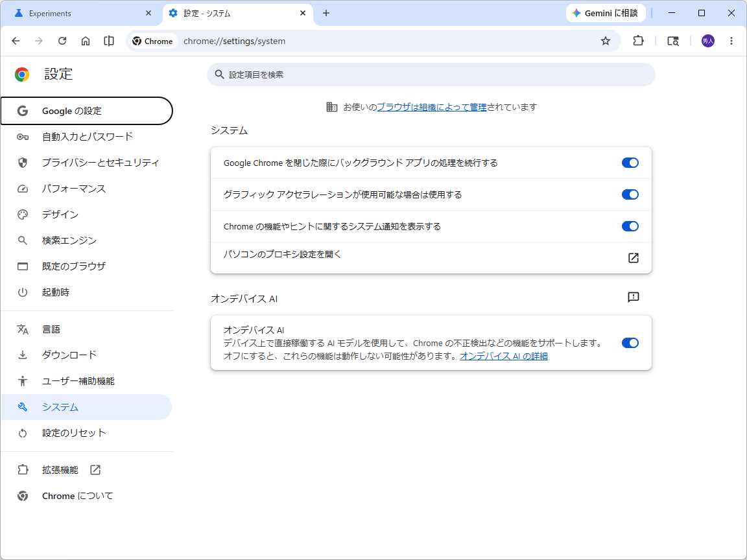Focus the 設定項目を検索 search field

(431, 75)
